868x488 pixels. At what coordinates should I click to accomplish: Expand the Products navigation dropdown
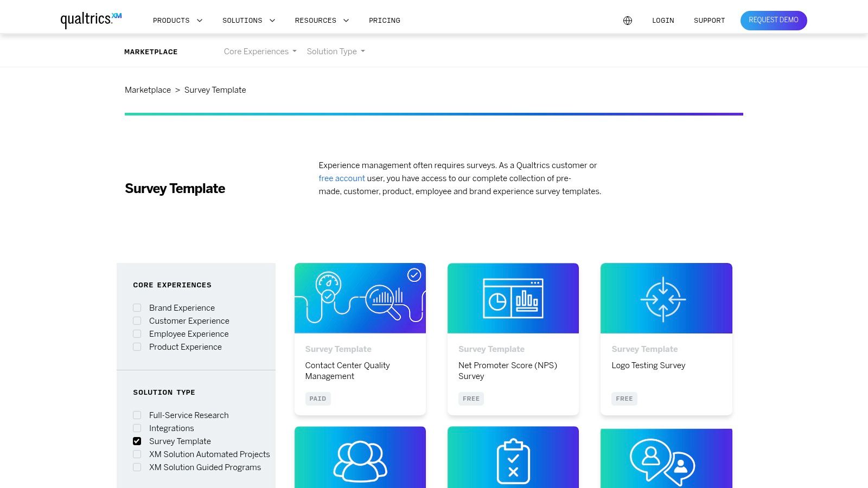(x=177, y=21)
